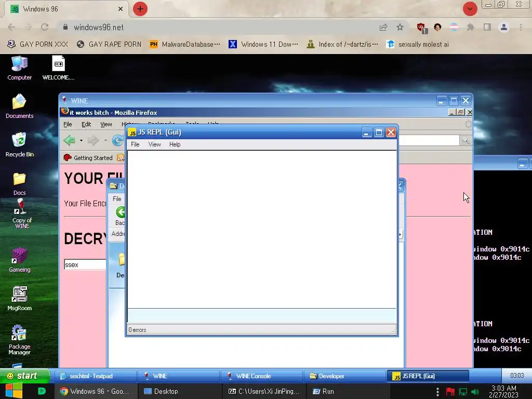Click the green chat icon on host taskbar
532x399 pixels.
click(42, 391)
